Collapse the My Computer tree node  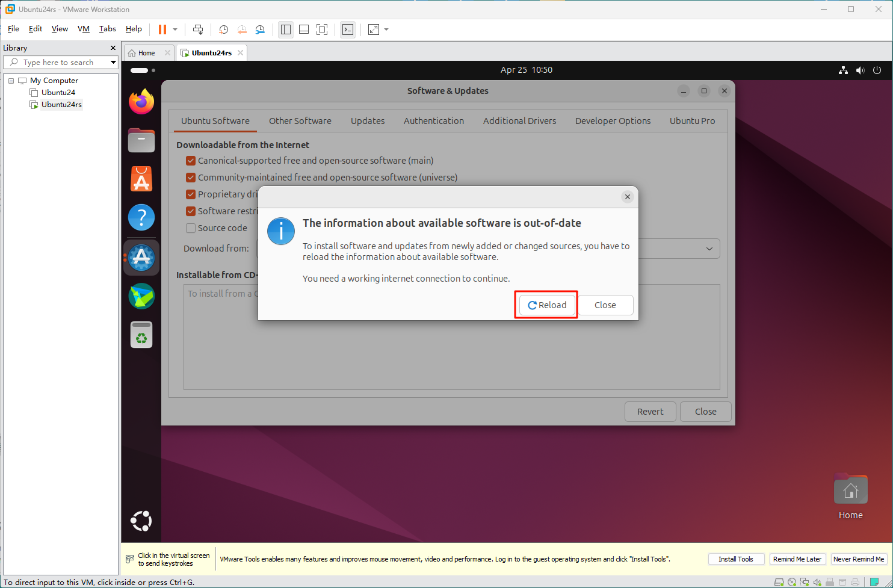point(11,81)
